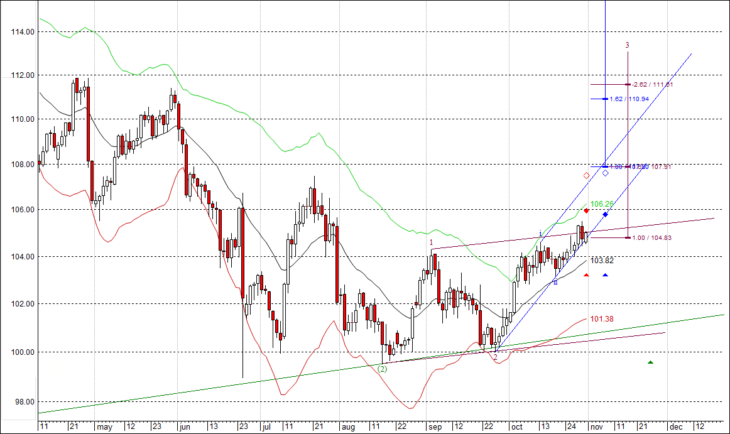Image resolution: width=730 pixels, height=434 pixels.
Task: Click the blue '1.62 / 110.94' projection label
Action: (629, 99)
